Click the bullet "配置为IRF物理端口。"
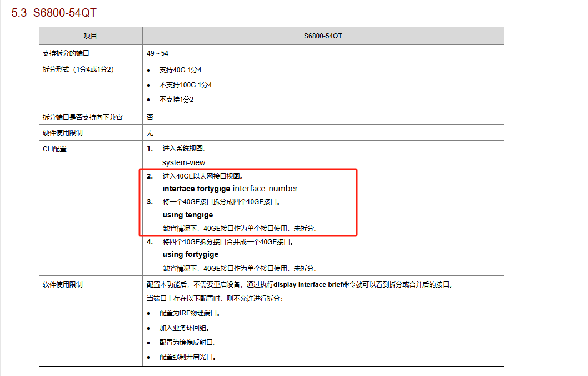This screenshot has width=588, height=376. pyautogui.click(x=190, y=313)
